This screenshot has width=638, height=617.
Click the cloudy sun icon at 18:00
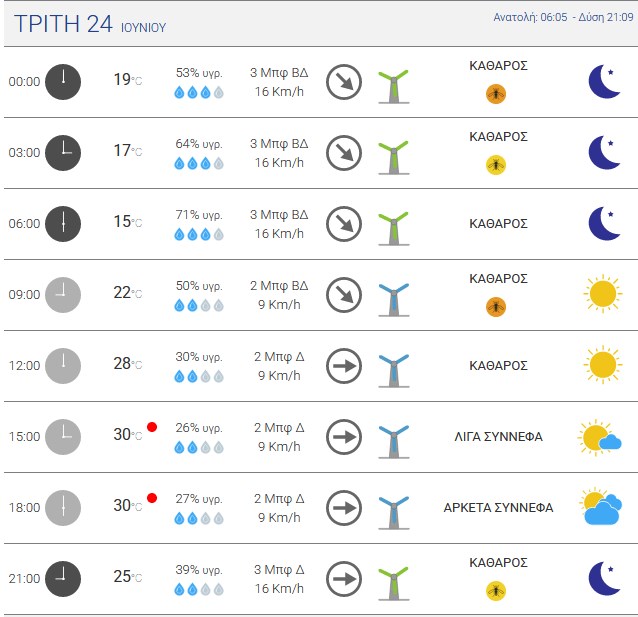tap(601, 507)
